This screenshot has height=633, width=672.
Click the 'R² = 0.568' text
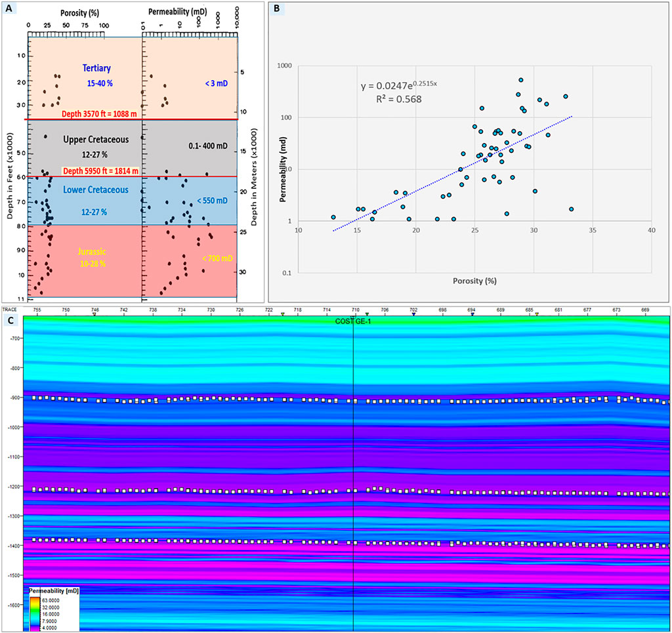point(398,99)
